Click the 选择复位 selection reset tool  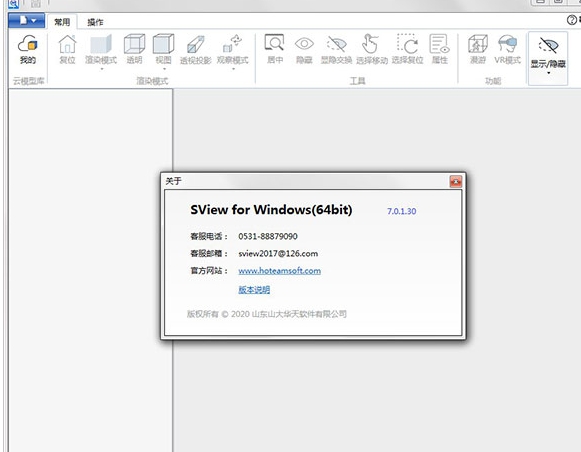click(408, 49)
